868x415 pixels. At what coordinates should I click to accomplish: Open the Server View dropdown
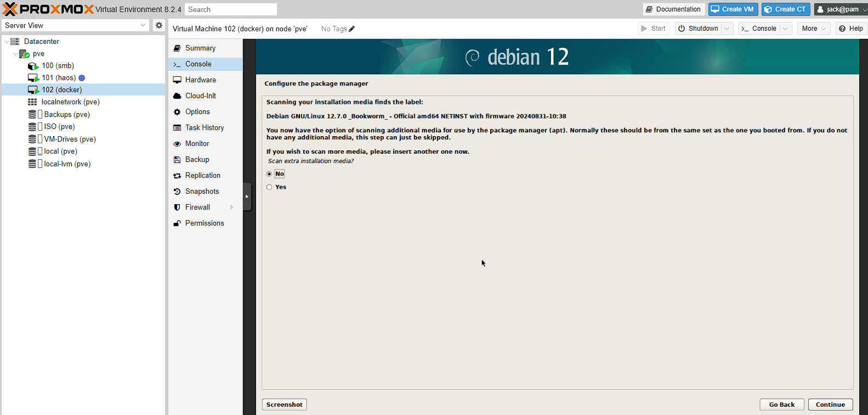(x=143, y=25)
